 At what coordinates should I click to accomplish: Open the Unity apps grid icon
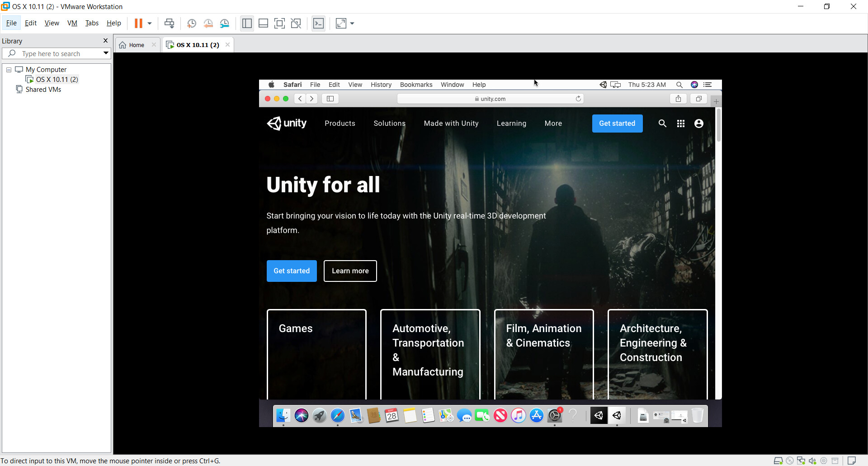click(681, 124)
